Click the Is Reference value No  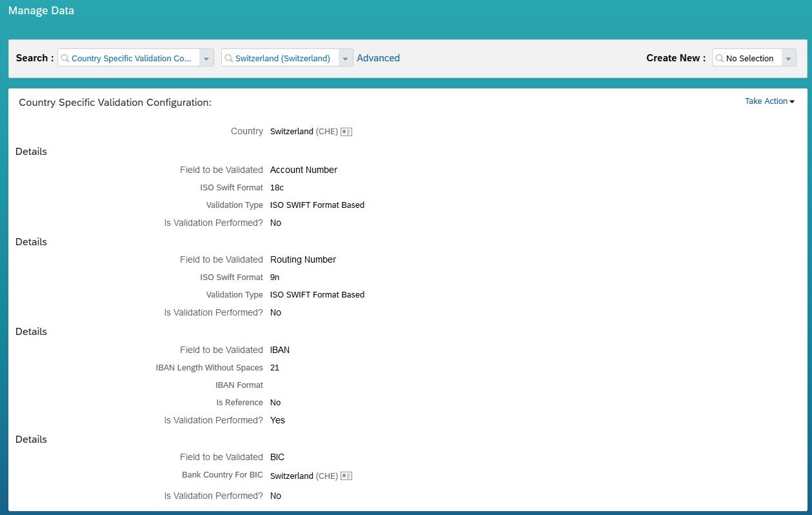tap(275, 403)
